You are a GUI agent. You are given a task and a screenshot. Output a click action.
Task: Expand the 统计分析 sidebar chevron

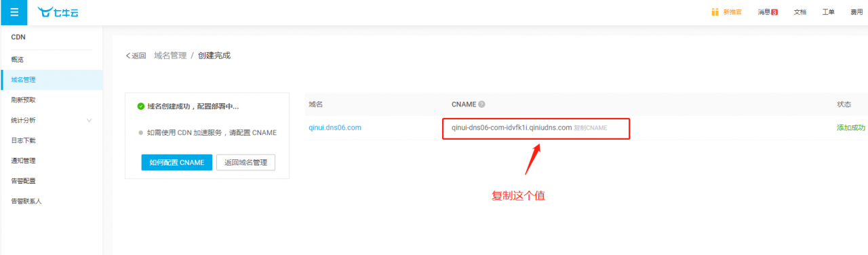pos(90,121)
